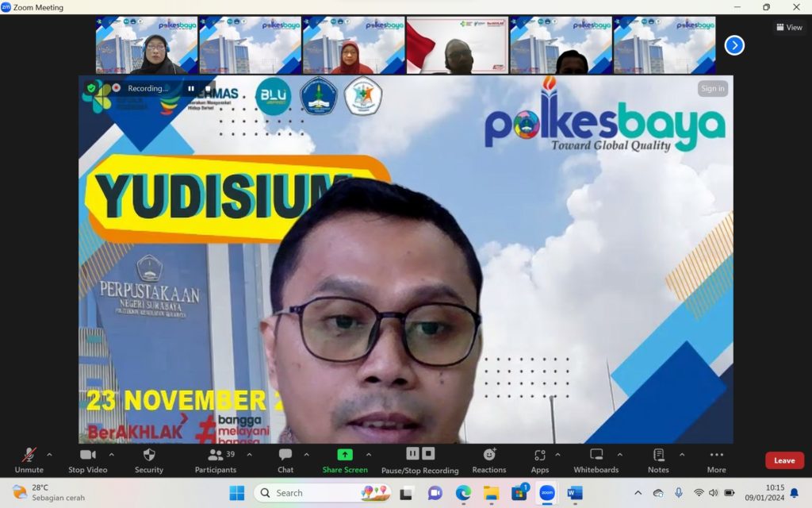Open the Reactions smiley menu

(488, 460)
